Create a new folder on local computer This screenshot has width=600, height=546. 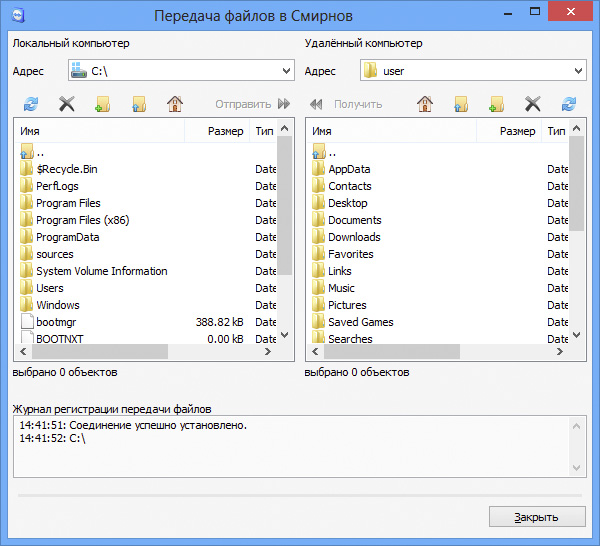tap(103, 104)
